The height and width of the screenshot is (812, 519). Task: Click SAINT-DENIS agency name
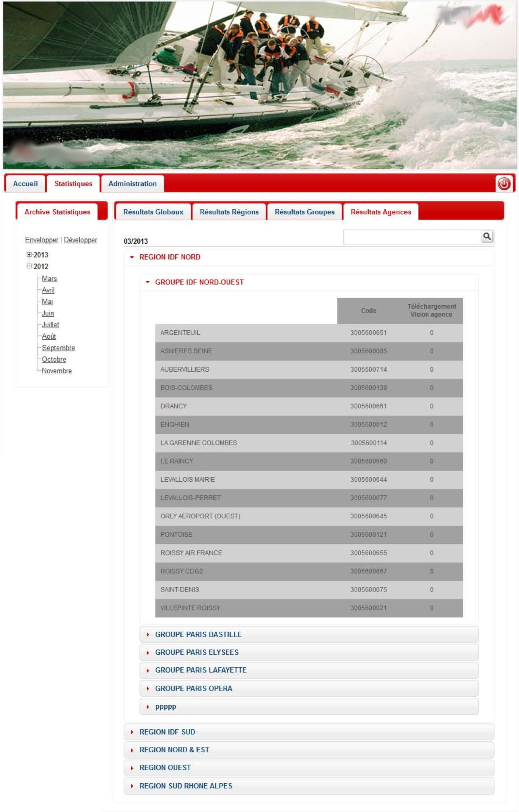click(x=180, y=590)
